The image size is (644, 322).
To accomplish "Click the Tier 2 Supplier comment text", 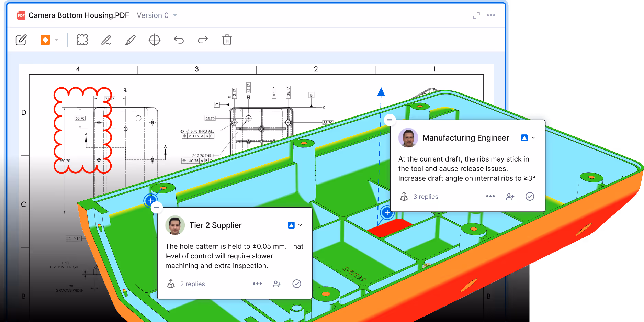I will (234, 256).
